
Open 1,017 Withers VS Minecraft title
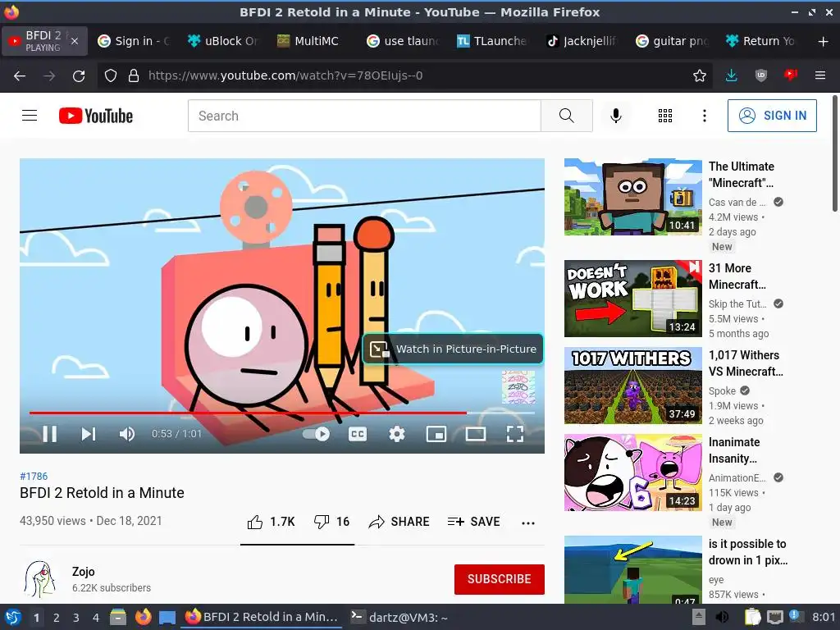(x=746, y=363)
